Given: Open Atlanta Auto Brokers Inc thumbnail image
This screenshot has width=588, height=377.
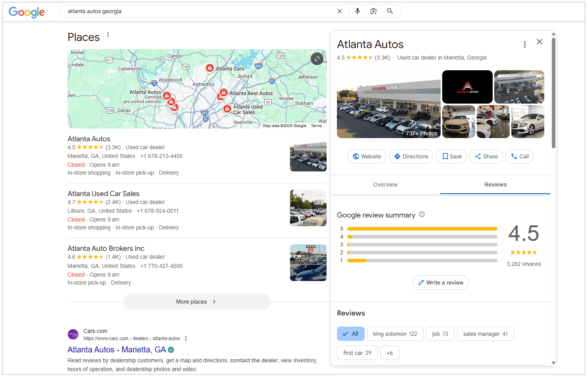Looking at the screenshot, I should [308, 263].
